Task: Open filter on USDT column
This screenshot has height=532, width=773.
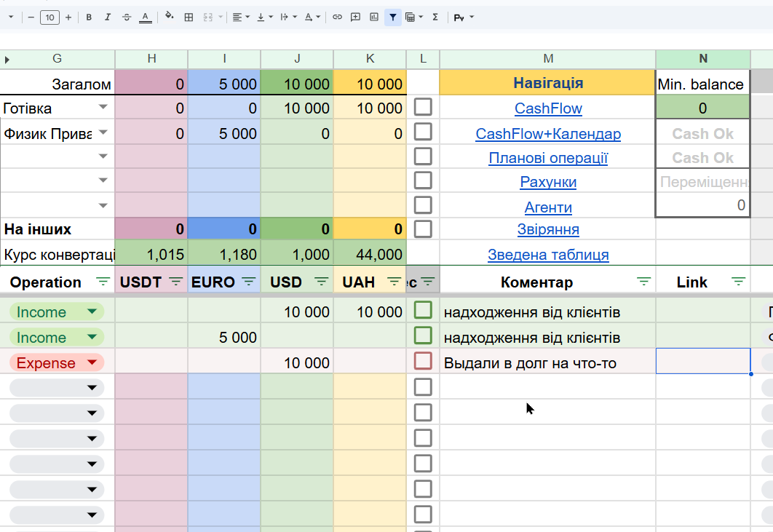Action: 176,282
